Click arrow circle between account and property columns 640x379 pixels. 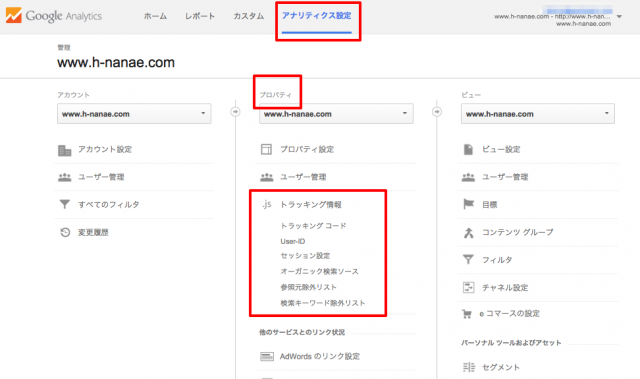coord(236,111)
